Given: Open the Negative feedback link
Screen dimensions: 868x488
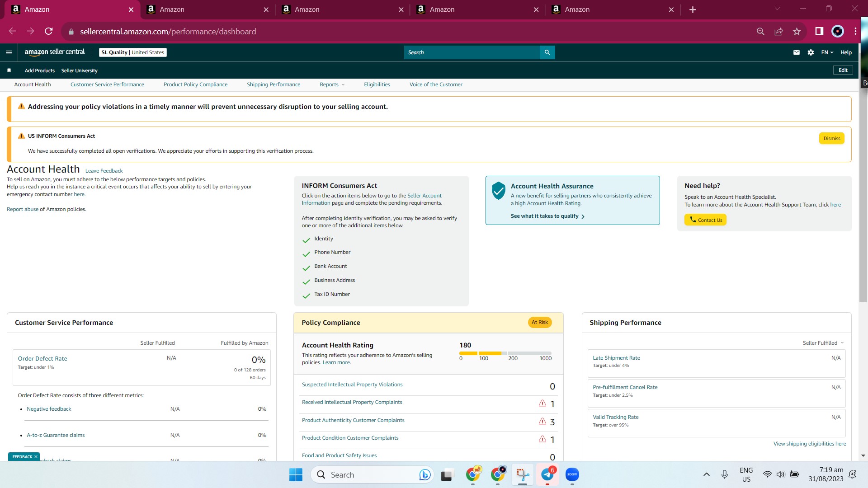Looking at the screenshot, I should [x=49, y=409].
